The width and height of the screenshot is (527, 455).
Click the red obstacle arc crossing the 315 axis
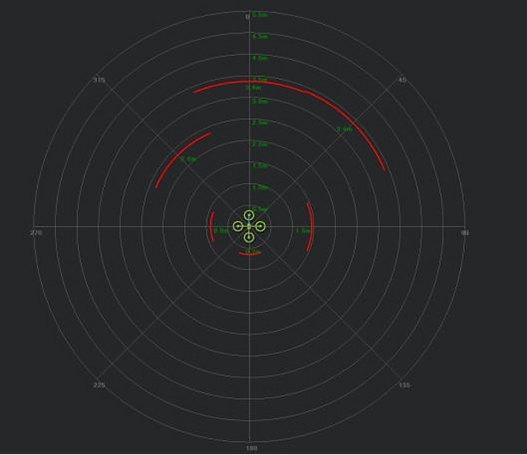point(178,156)
